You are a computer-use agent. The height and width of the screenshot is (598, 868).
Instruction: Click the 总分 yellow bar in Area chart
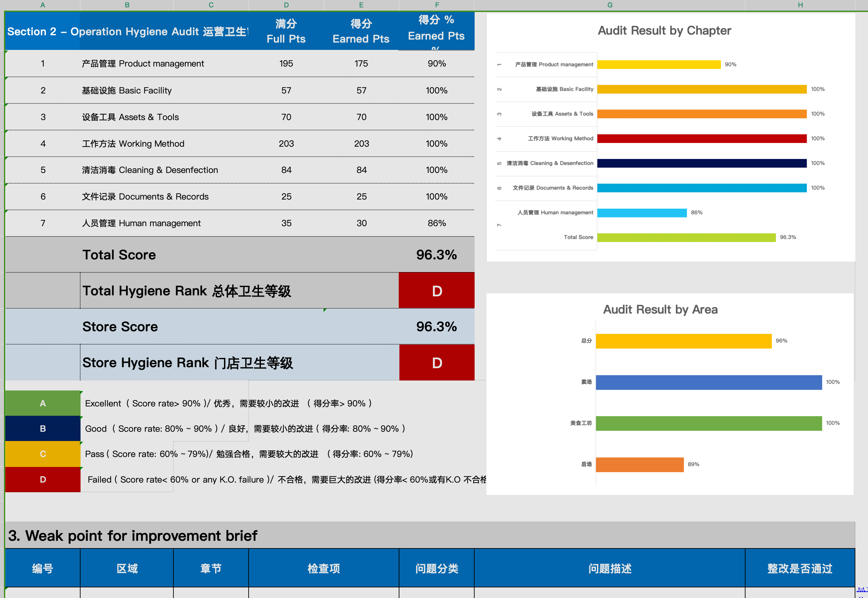(x=684, y=341)
